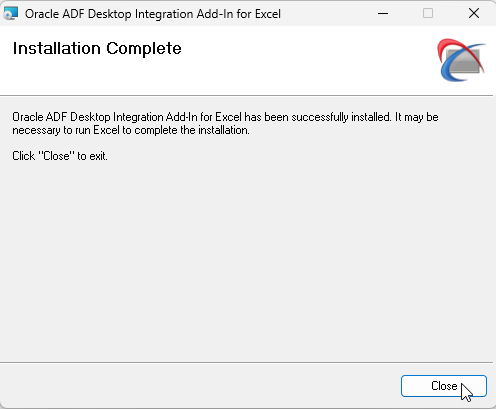
Task: Click the horizontal divider above the Close button
Action: [x=246, y=362]
